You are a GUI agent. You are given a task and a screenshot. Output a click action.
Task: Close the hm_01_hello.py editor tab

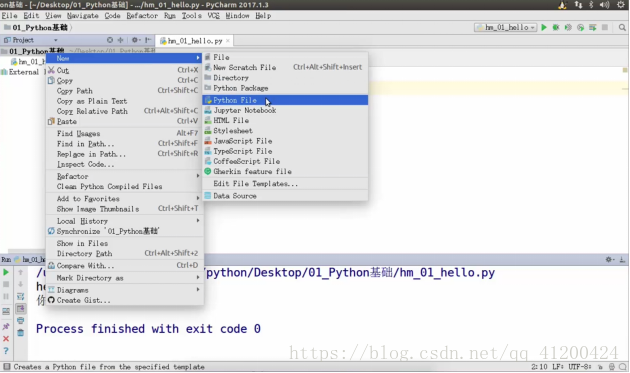coord(228,41)
